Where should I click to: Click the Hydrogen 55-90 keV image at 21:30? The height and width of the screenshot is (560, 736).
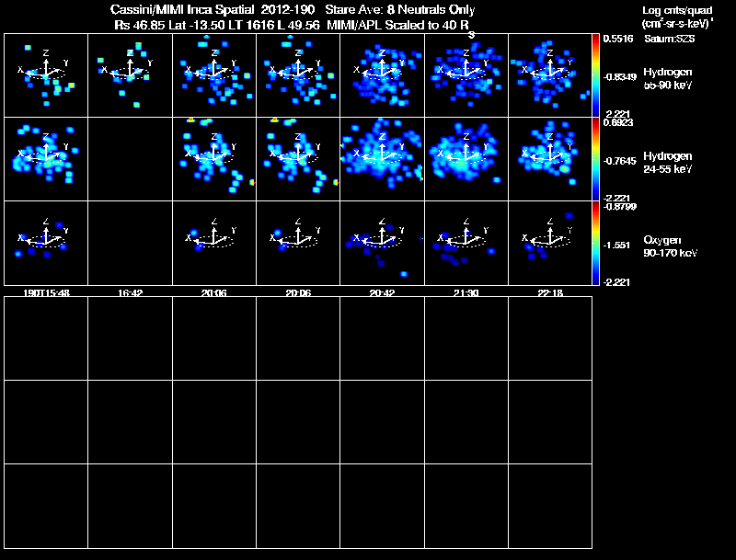coord(466,75)
